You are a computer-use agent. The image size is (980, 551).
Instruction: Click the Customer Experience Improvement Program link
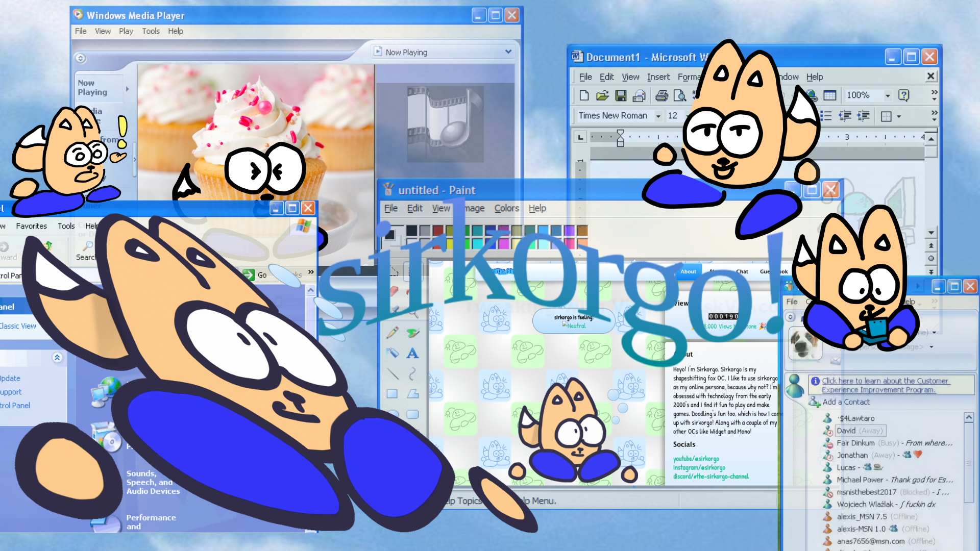click(x=885, y=385)
